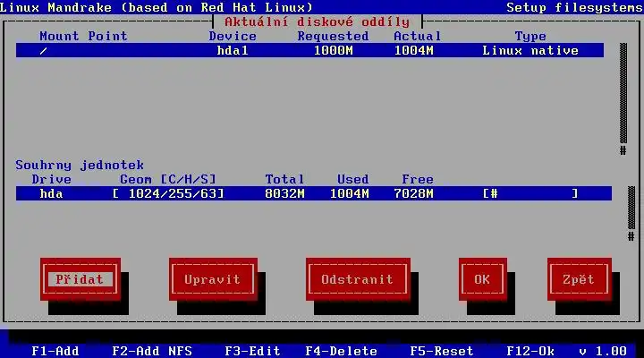Click the Aktuální diskové oddíly title
The height and width of the screenshot is (358, 644).
[317, 21]
